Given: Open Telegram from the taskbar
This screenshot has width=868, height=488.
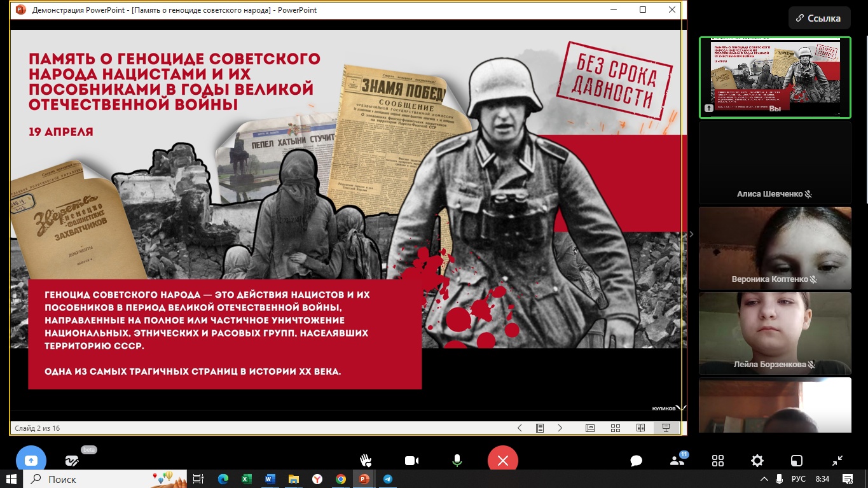Looking at the screenshot, I should pyautogui.click(x=388, y=478).
